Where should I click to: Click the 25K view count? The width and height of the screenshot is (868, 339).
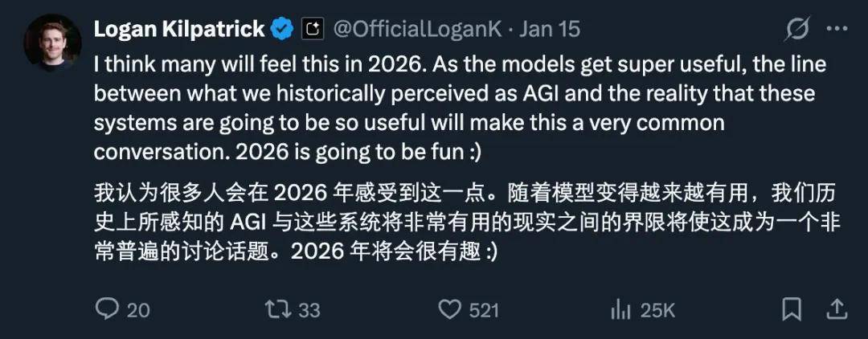[x=657, y=310]
